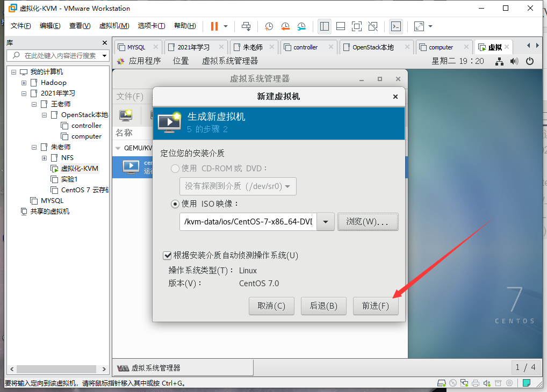Select 共享的虚拟机 in the library
The height and width of the screenshot is (392, 547).
(49, 212)
